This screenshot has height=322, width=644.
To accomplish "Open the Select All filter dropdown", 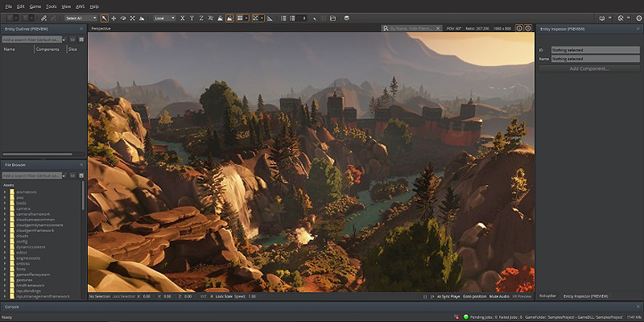I will (81, 18).
